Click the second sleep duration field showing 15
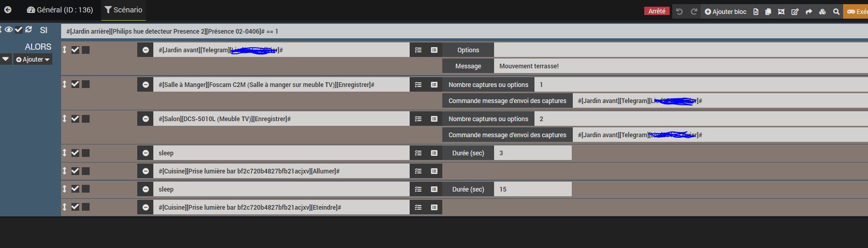 coord(532,189)
